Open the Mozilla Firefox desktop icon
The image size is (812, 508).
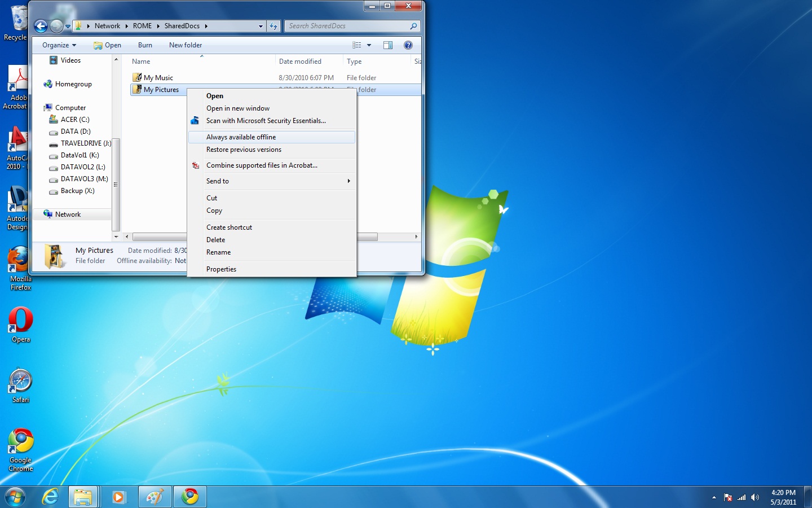click(x=20, y=269)
